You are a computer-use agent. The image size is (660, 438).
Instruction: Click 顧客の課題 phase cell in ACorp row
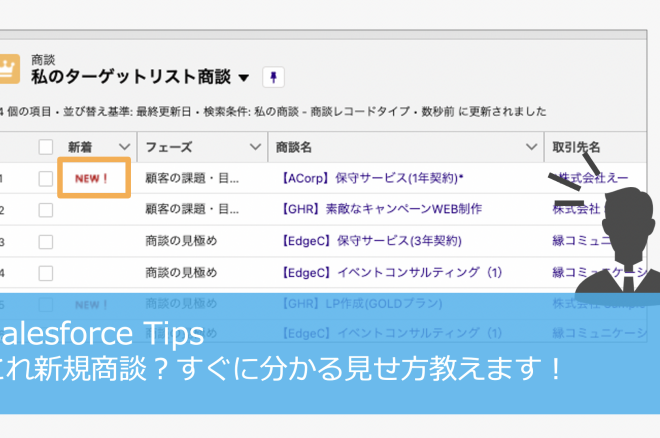pos(192,178)
